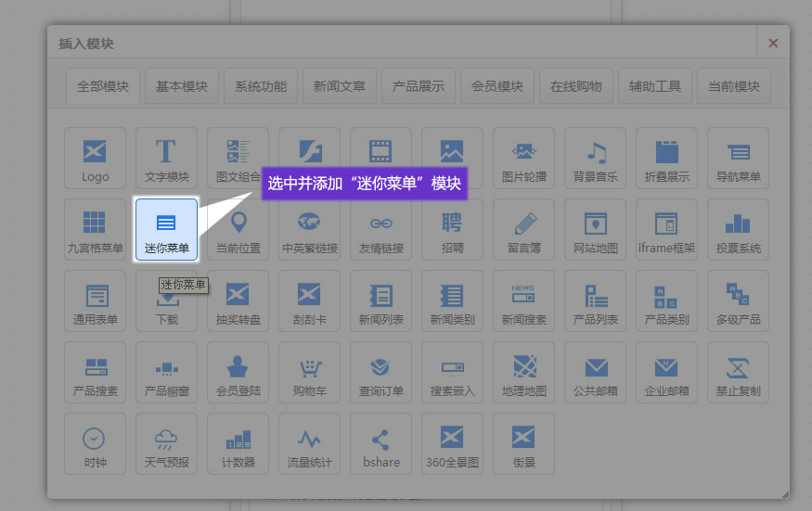812x511 pixels.
Task: Open the 新闻文章 tab
Action: click(340, 86)
